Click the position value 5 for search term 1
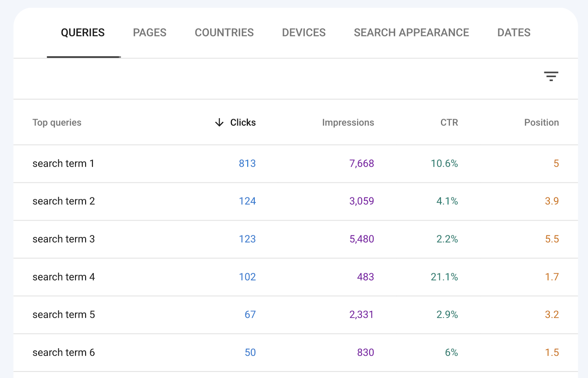Viewport: 588px width, 378px height. [556, 163]
